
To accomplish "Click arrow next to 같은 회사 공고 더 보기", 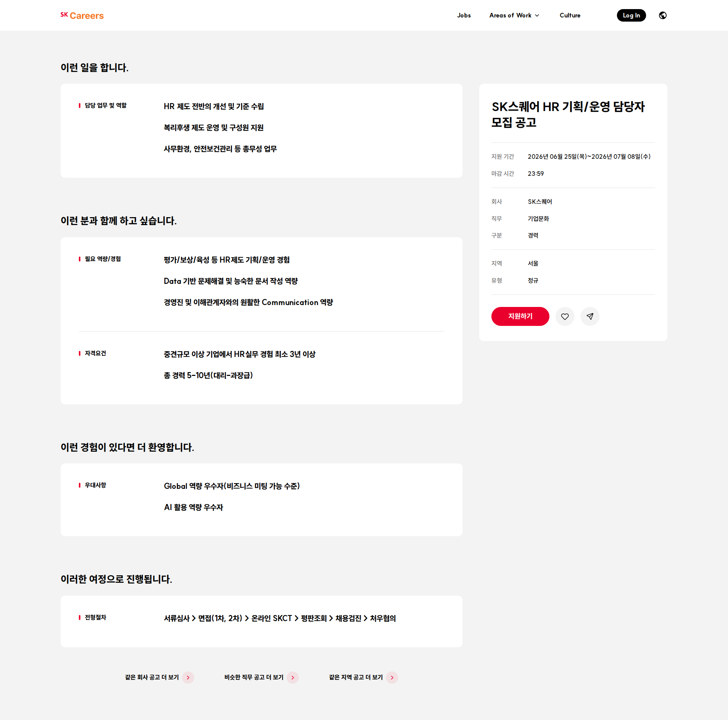I will click(x=188, y=678).
